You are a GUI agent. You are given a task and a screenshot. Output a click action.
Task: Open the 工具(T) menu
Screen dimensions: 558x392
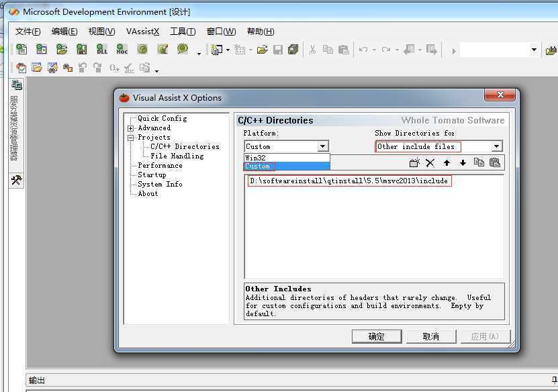(x=183, y=32)
